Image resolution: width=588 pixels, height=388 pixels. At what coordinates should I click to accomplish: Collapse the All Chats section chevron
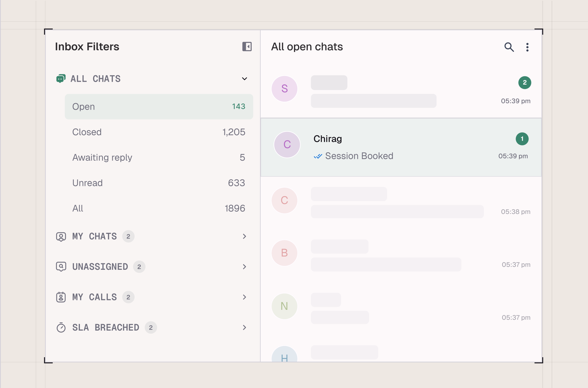tap(244, 79)
